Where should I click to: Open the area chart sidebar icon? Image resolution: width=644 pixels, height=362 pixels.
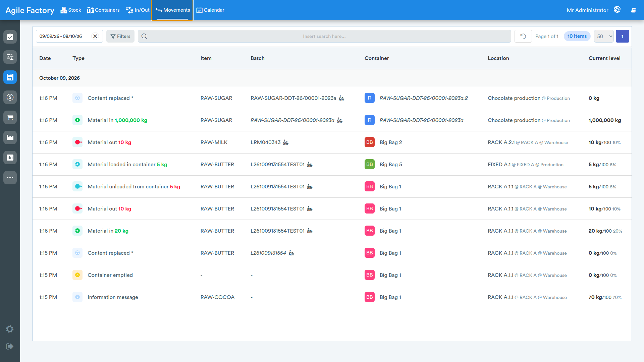tap(10, 137)
